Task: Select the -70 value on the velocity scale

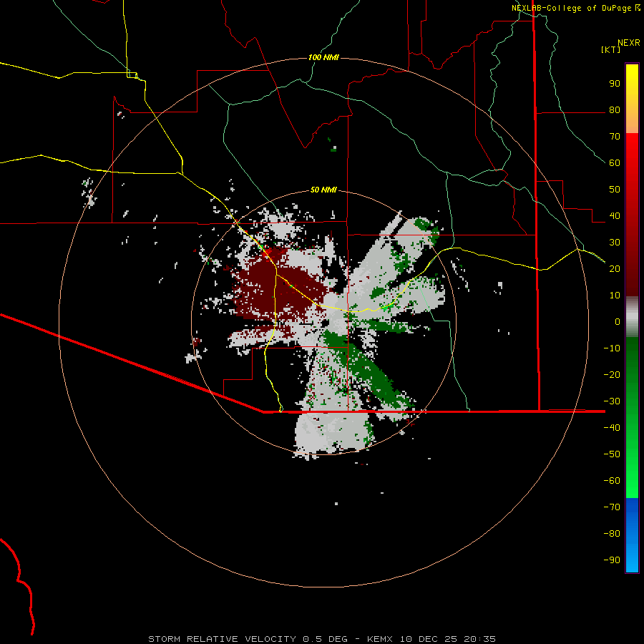Action: (612, 507)
